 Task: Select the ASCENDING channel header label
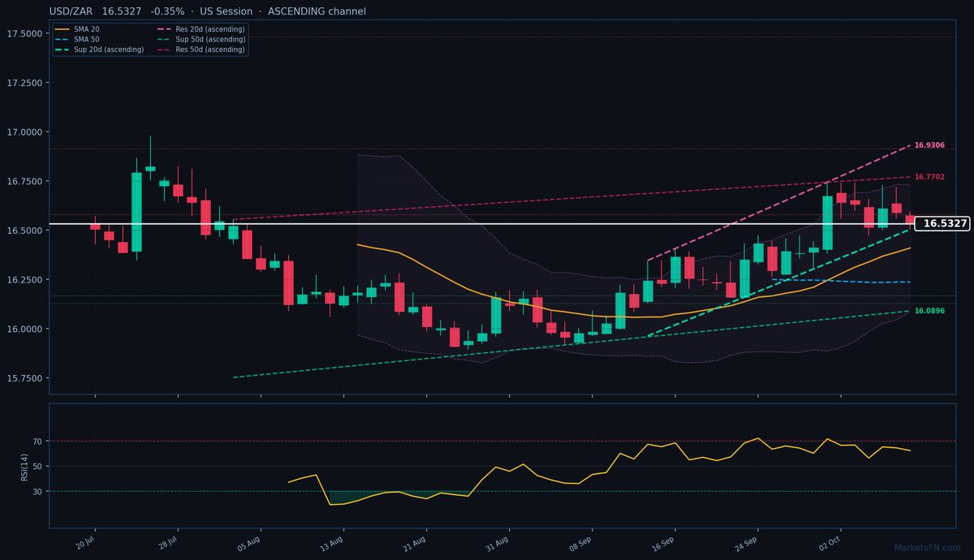(x=317, y=11)
